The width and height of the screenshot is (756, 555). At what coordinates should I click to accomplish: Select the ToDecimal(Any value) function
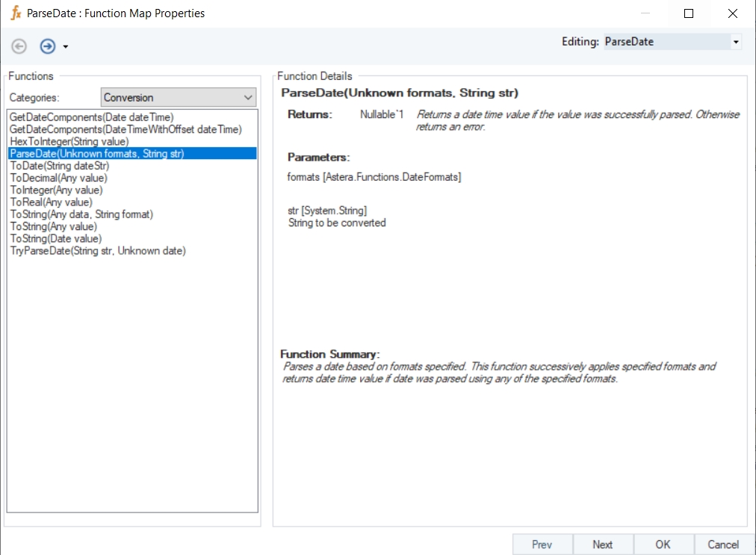coord(58,178)
